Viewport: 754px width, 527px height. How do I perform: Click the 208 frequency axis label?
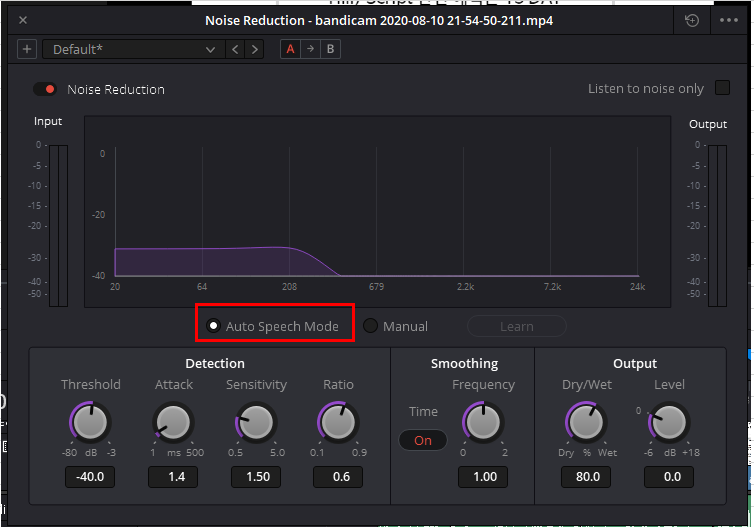(x=289, y=287)
